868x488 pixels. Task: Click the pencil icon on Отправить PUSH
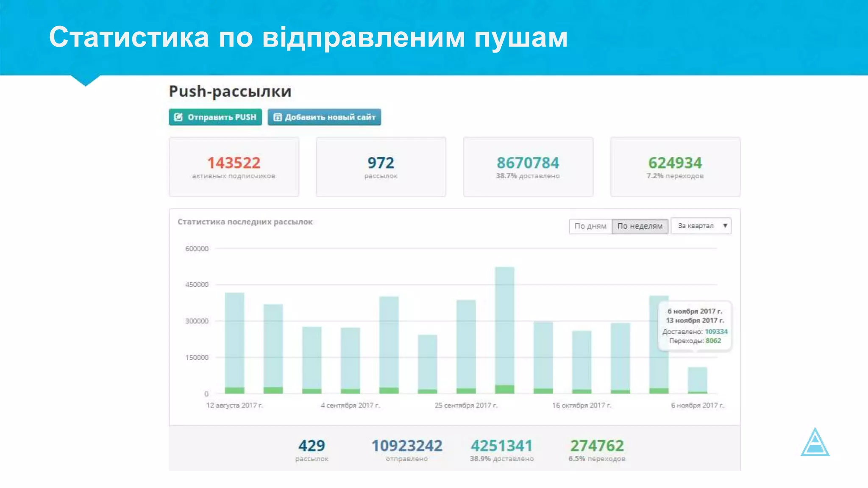[x=178, y=117]
